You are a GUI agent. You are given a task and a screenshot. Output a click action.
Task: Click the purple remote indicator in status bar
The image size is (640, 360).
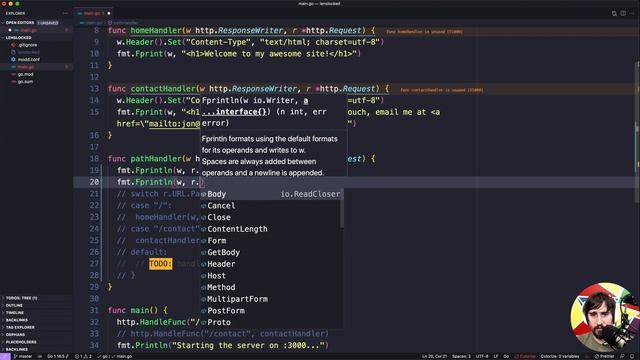[x=5, y=356]
